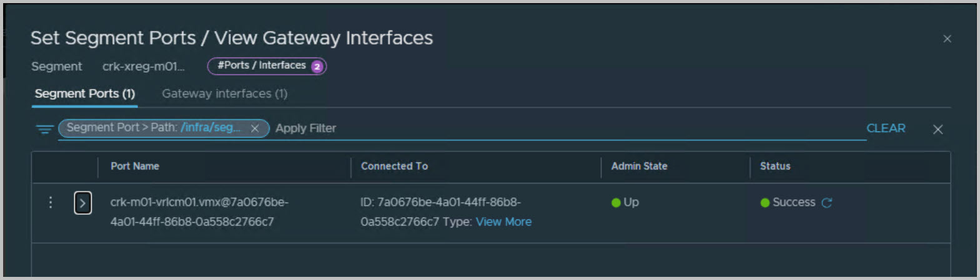Viewport: 980px width, 280px height.
Task: Close the Set Segment Ports dialog
Action: point(947,39)
